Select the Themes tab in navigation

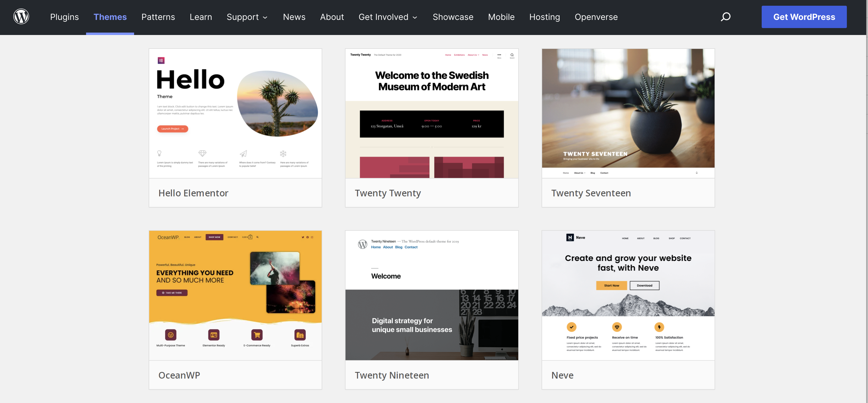(x=110, y=17)
